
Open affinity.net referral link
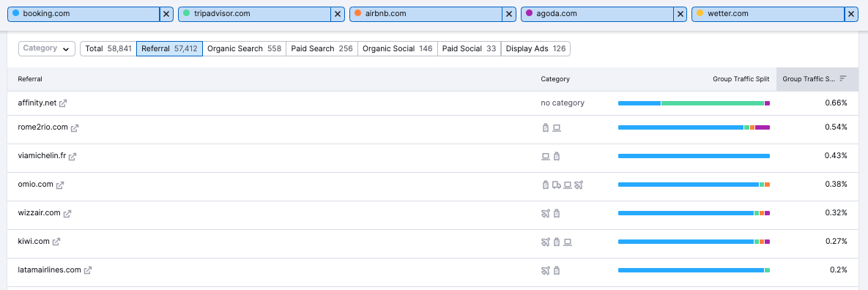point(37,103)
